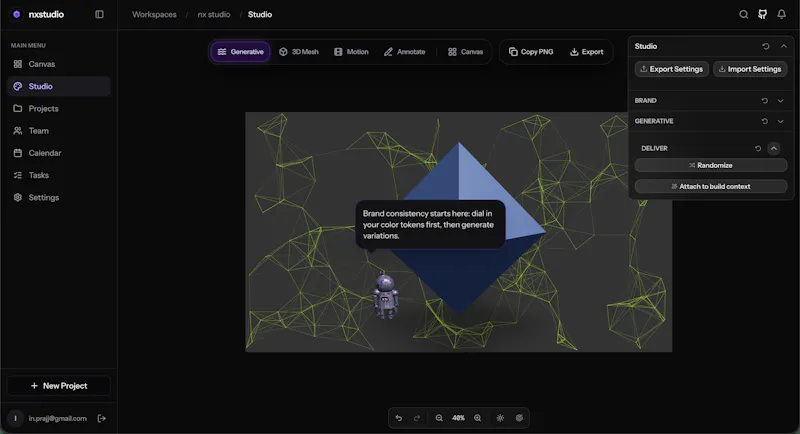Open Tasks in main menu
Image resolution: width=800 pixels, height=434 pixels.
[x=59, y=175]
